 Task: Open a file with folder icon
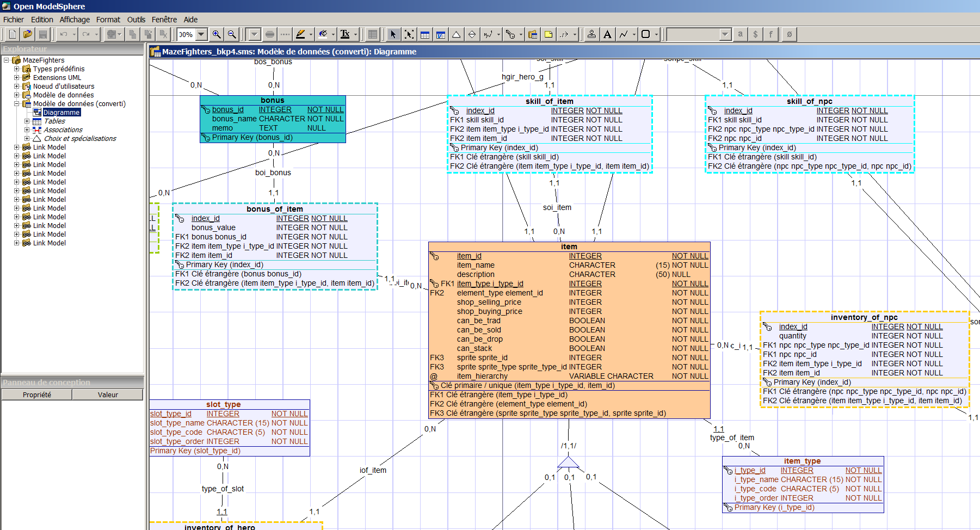(x=27, y=34)
